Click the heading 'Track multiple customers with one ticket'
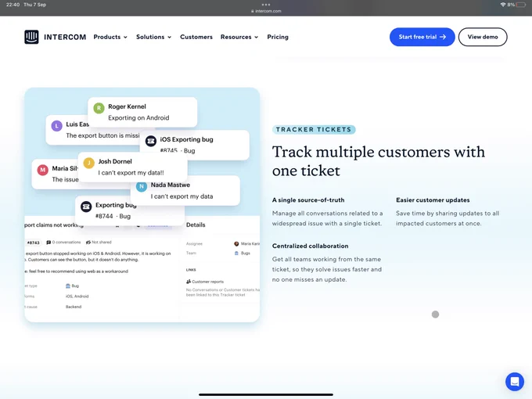532x399 pixels. pyautogui.click(x=379, y=161)
